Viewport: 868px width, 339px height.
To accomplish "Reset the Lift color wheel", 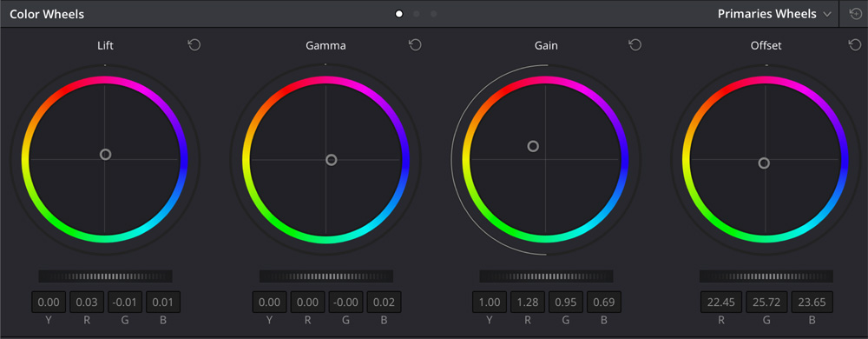I will [x=194, y=45].
